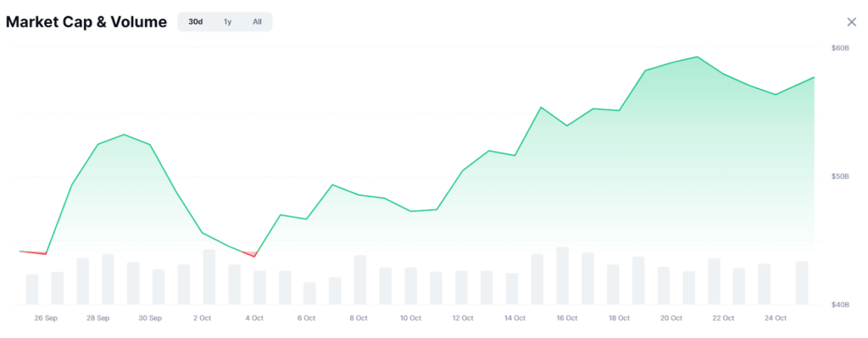Click the volume bar above 2 Oct
Screen dimensions: 868x338
pos(209,277)
